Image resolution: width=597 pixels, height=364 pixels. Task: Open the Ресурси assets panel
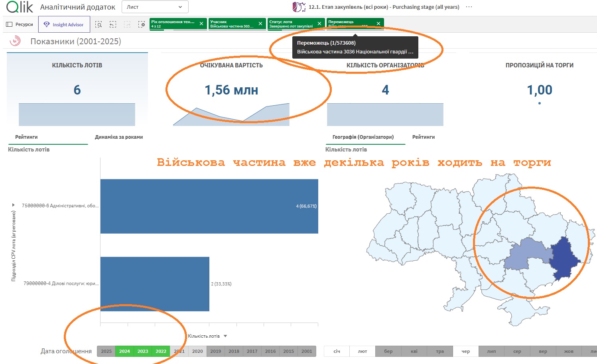[x=20, y=24]
